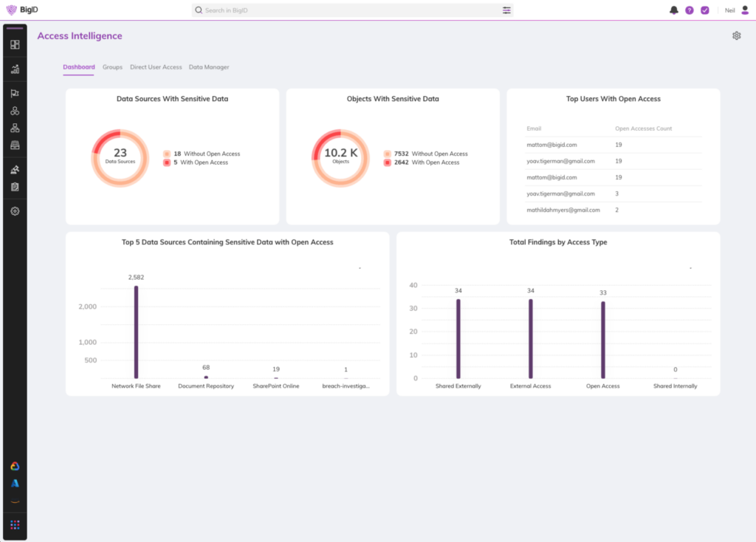Click the gavel icon in sidebar
The image size is (756, 542).
click(x=15, y=170)
